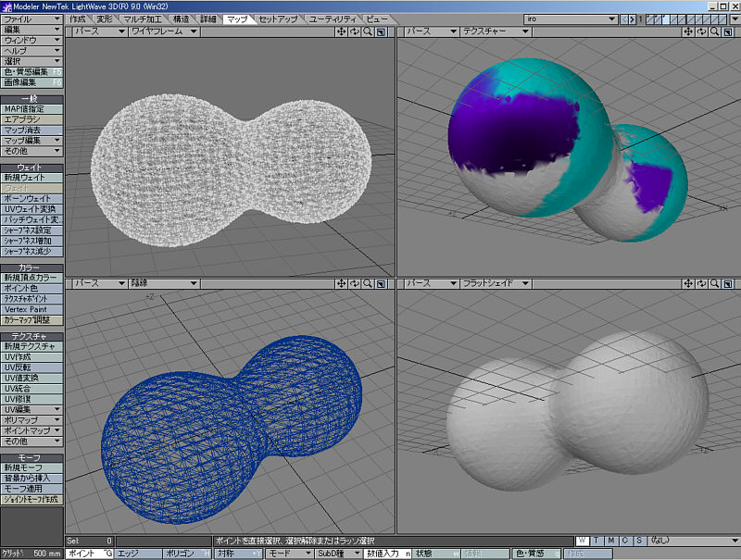Toggle the M morph map mode button
741x560 pixels.
[x=611, y=541]
